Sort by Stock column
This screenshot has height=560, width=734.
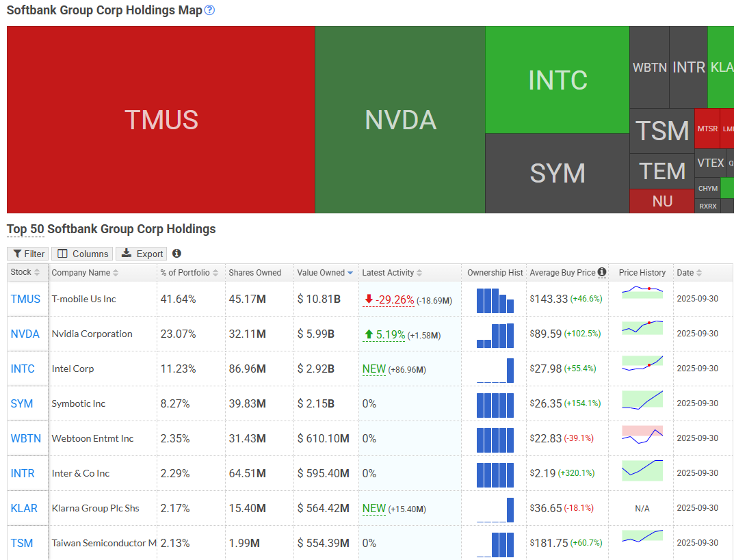point(25,272)
